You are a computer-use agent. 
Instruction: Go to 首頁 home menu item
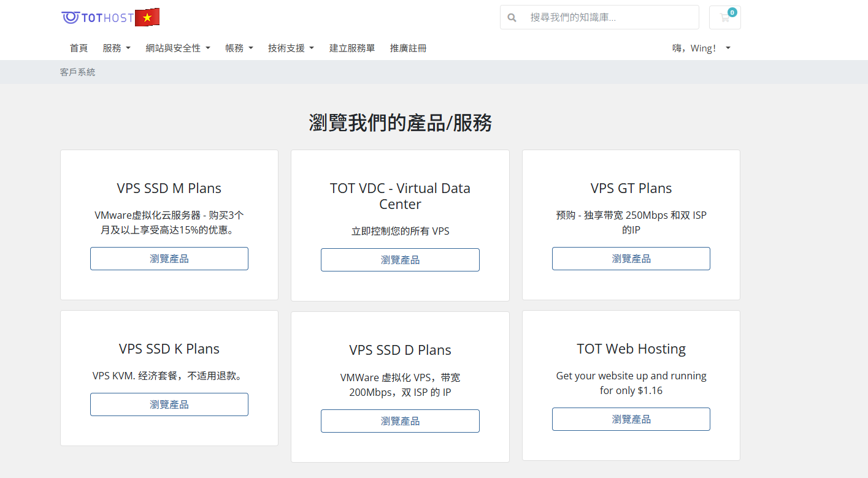tap(79, 48)
